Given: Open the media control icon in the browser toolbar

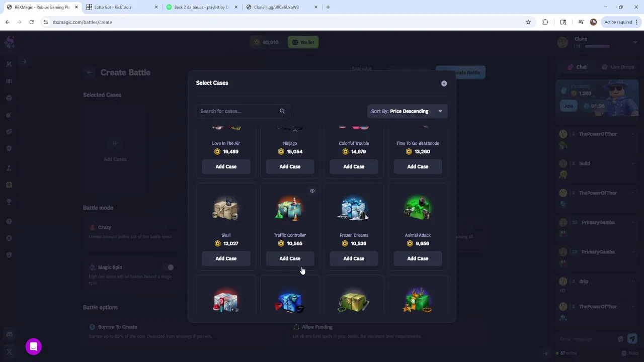Looking at the screenshot, I should click(581, 22).
